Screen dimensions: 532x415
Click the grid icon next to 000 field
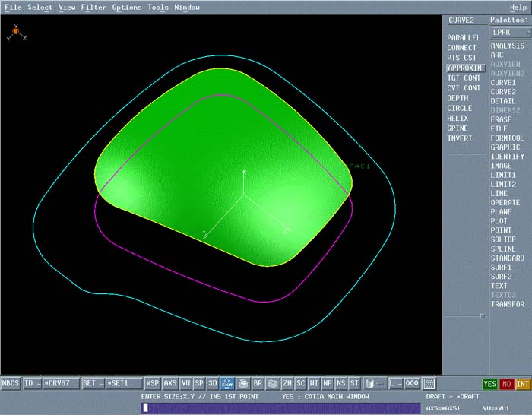click(x=429, y=384)
